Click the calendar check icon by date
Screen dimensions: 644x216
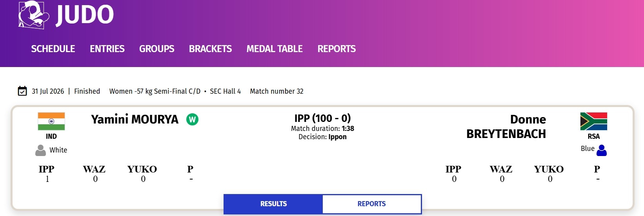click(22, 91)
